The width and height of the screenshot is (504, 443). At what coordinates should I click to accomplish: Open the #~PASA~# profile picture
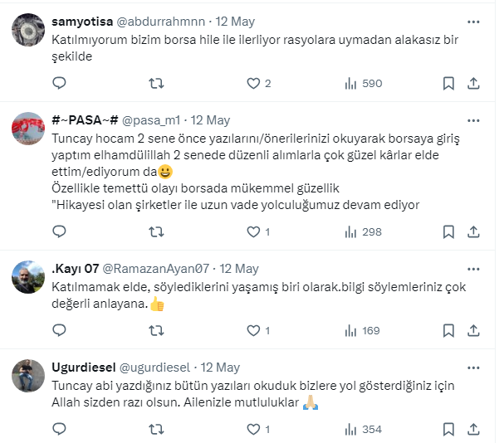(28, 129)
